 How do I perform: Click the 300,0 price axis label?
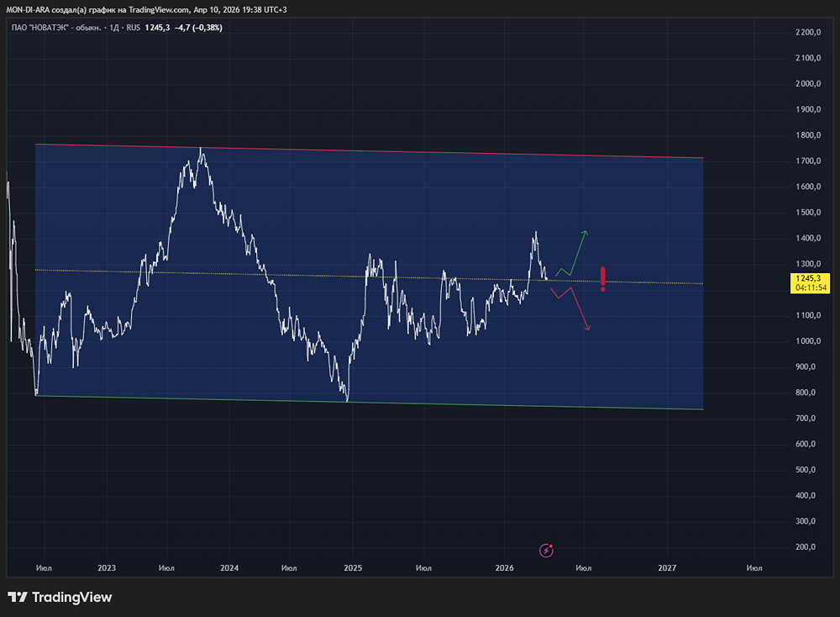coord(806,521)
